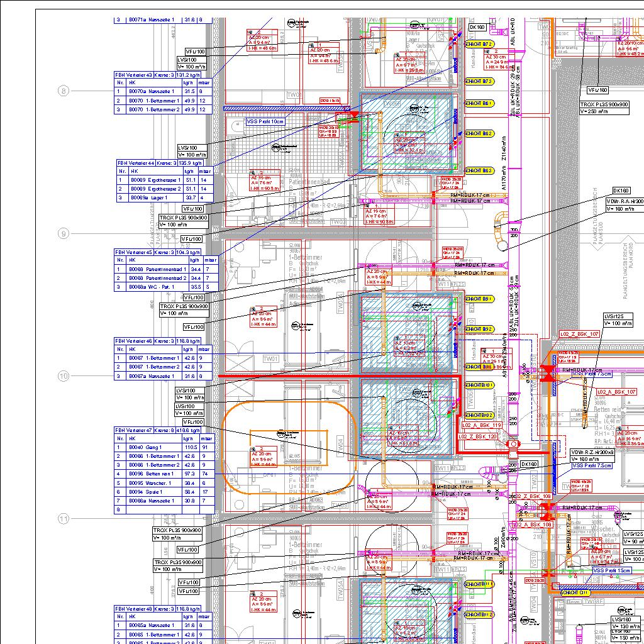Click the TROX PL35 V=250 m³/h label

(x=604, y=108)
